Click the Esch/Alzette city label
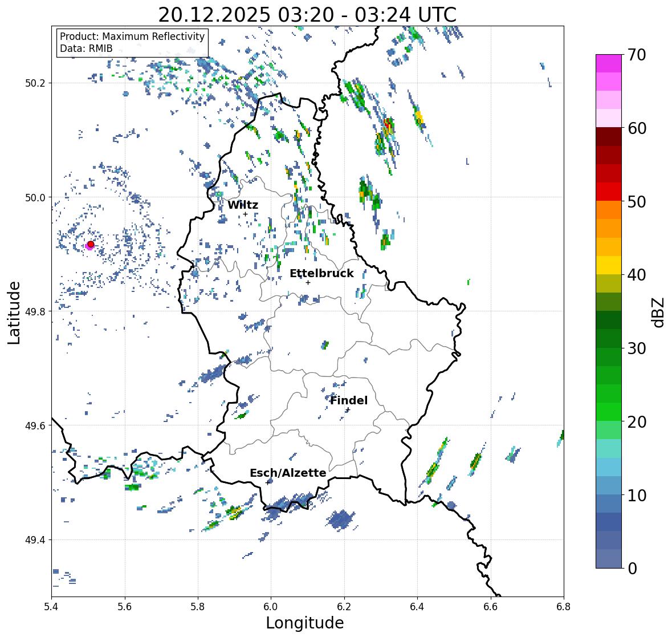The height and width of the screenshot is (637, 672). click(288, 473)
